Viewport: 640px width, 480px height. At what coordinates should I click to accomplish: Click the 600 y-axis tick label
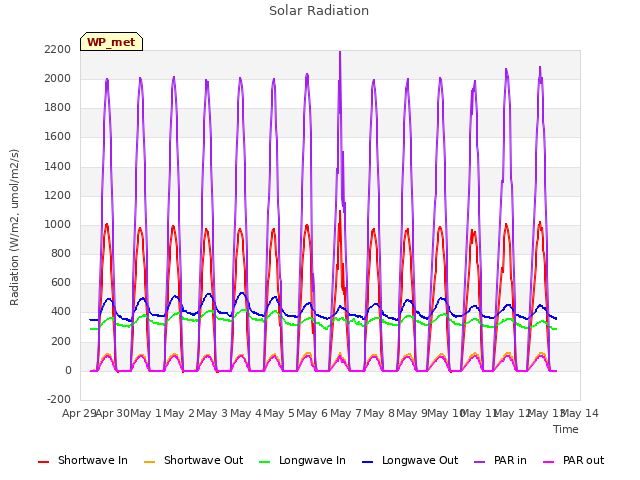tap(61, 283)
